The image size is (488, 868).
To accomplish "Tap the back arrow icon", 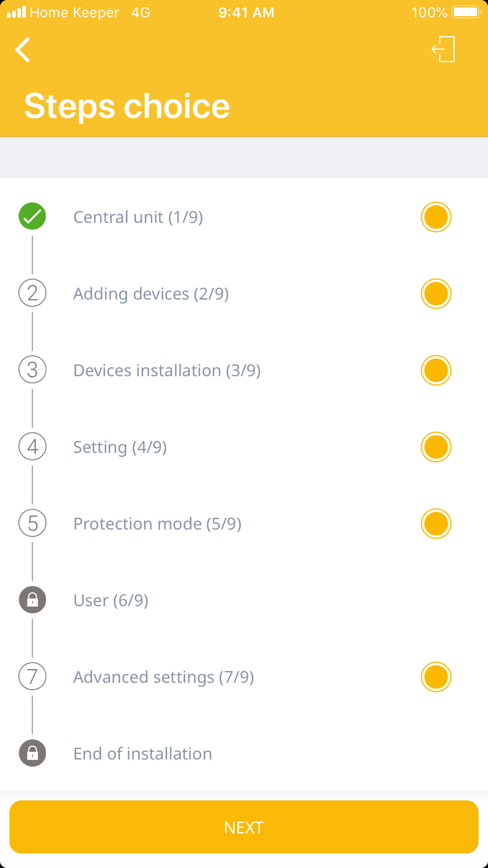I will [23, 50].
